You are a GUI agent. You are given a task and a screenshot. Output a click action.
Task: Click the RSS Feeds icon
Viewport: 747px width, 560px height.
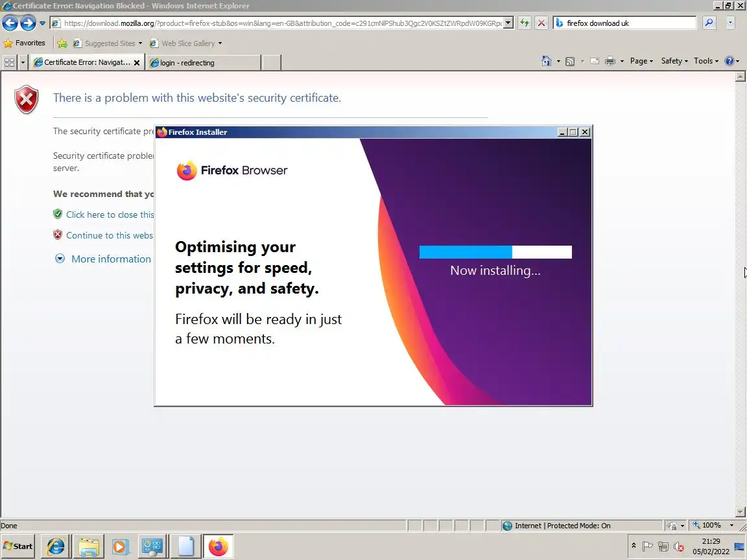click(570, 62)
